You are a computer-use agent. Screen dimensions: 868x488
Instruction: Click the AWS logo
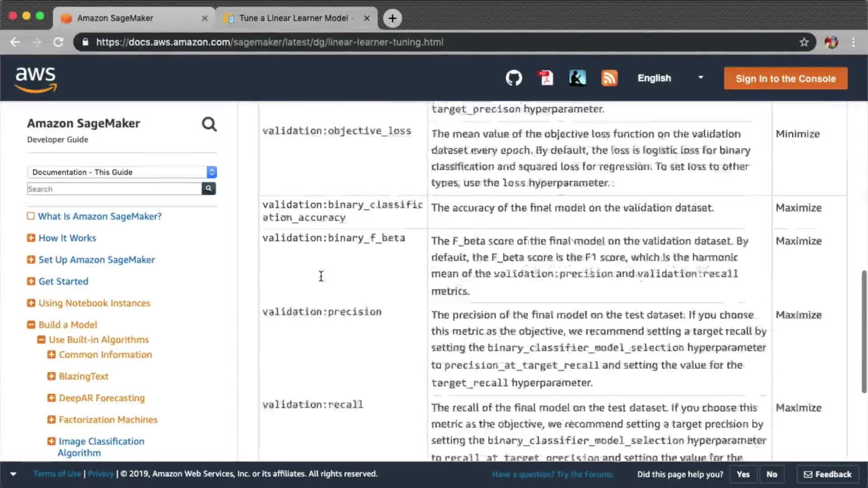pos(36,79)
